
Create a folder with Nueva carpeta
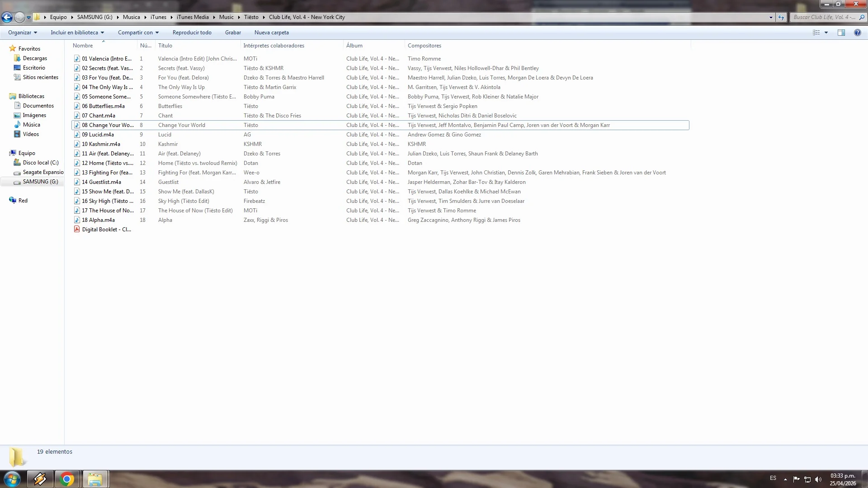click(271, 33)
